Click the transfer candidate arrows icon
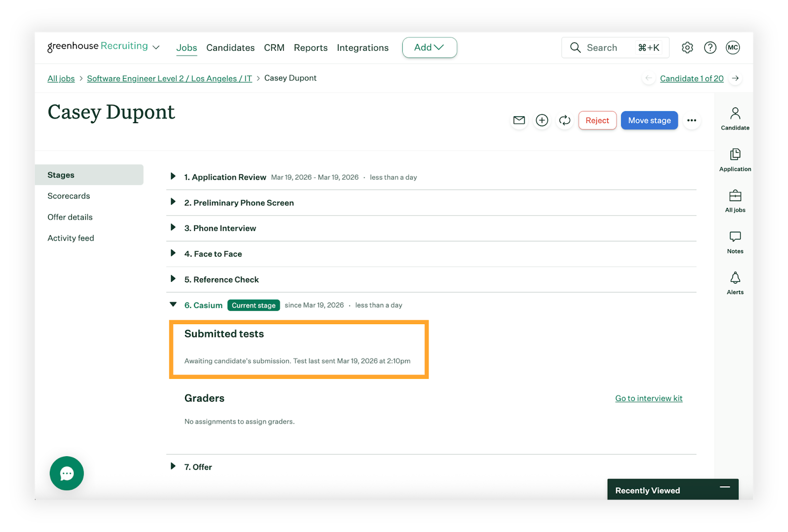The width and height of the screenshot is (788, 532). 564,120
